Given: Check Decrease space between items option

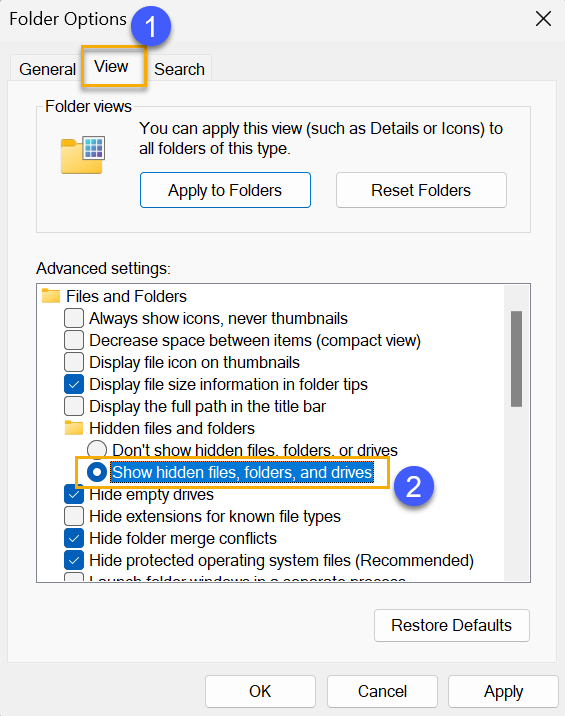Looking at the screenshot, I should pos(74,340).
